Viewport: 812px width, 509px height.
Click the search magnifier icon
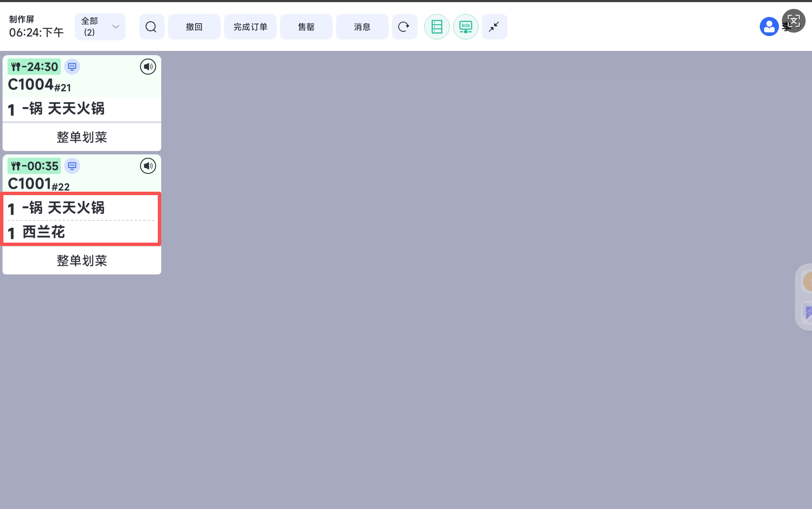pyautogui.click(x=151, y=27)
